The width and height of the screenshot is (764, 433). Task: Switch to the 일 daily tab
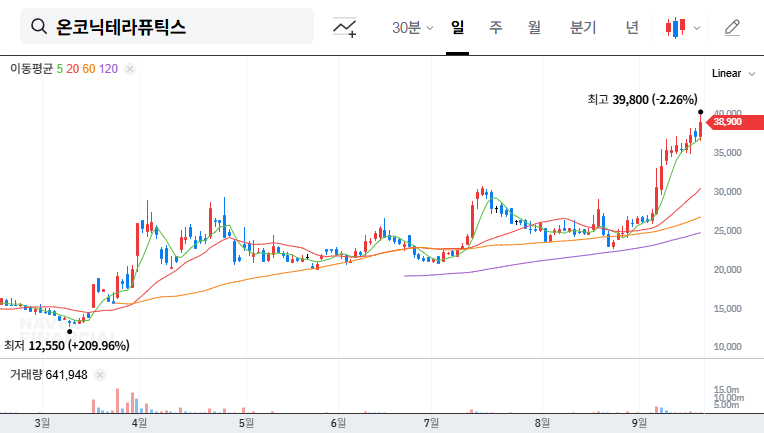tap(458, 27)
